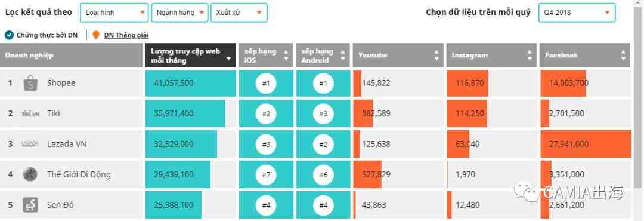Viewport: 644px width, 221px height.
Task: Select the Lượng truy cập web column header
Action: click(x=191, y=55)
